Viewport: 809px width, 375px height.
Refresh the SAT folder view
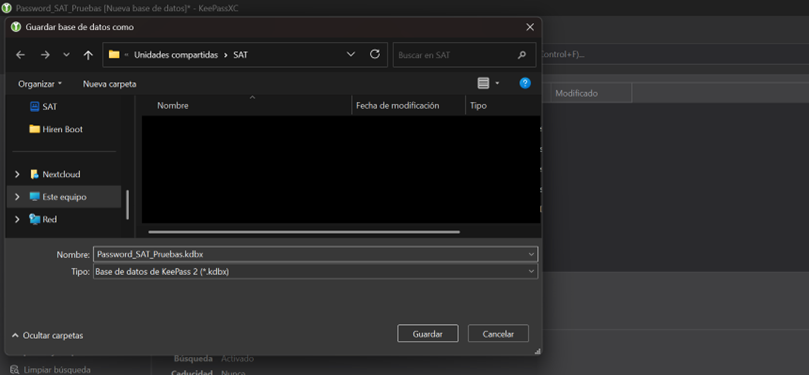point(375,54)
